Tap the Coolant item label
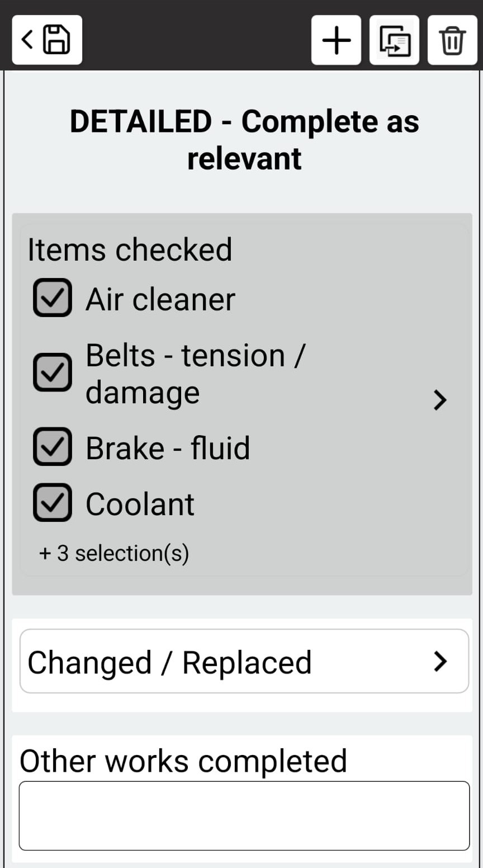This screenshot has width=483, height=868. tap(140, 504)
